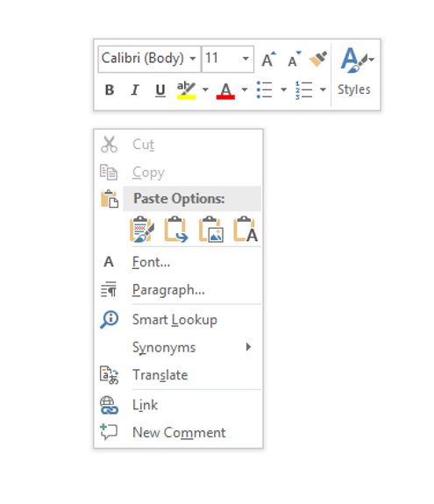The height and width of the screenshot is (504, 434).
Task: Insert a bulleted list with Bullets icon
Action: click(x=264, y=90)
